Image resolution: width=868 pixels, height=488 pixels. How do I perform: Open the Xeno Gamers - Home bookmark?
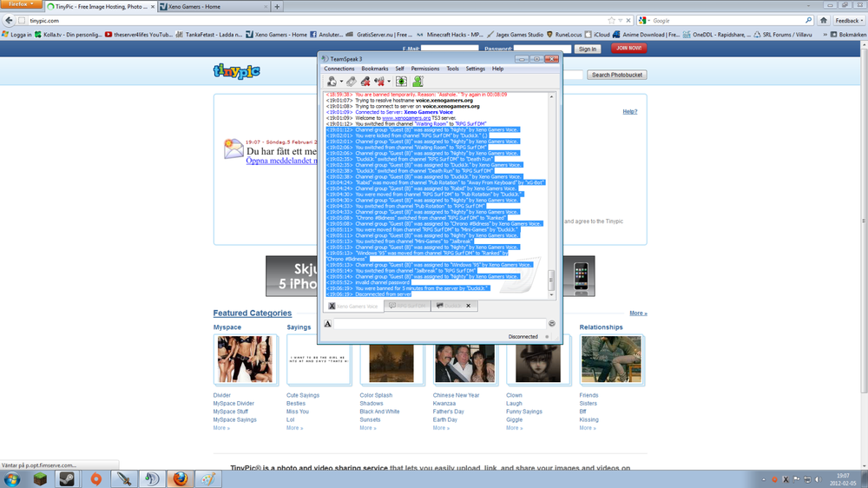(276, 35)
